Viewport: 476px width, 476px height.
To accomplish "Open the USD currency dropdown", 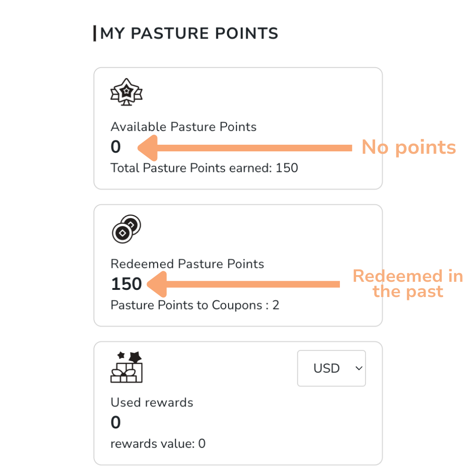I will [x=331, y=368].
